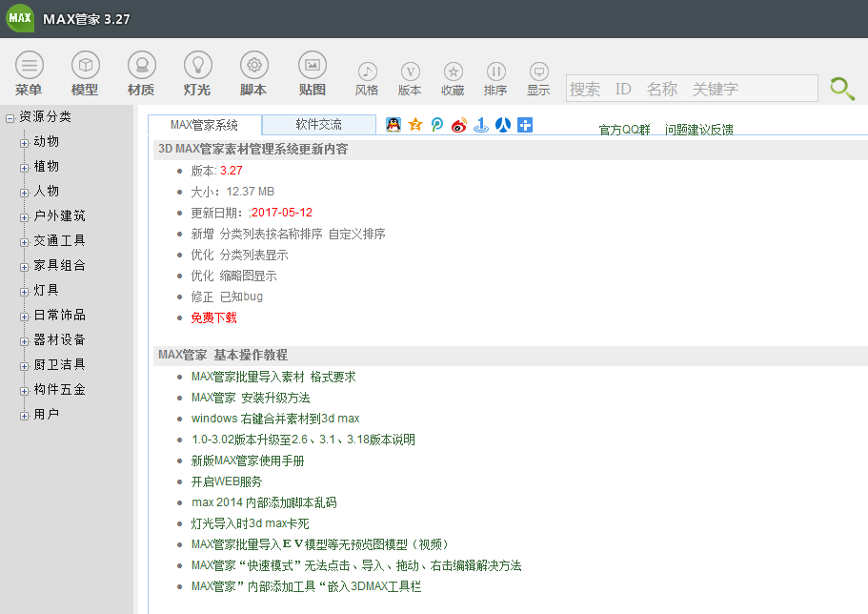868x614 pixels.
Task: Click the 排序 sort icon
Action: tap(496, 72)
